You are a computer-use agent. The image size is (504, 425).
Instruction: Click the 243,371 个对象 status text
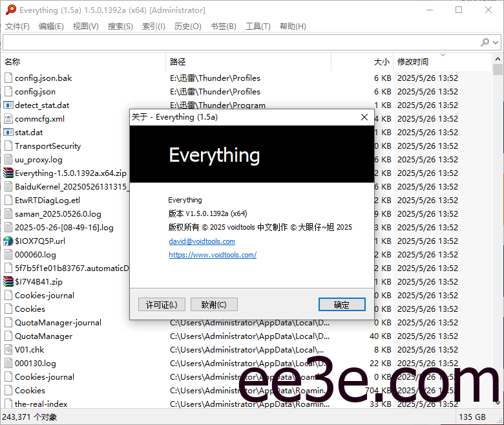click(29, 417)
